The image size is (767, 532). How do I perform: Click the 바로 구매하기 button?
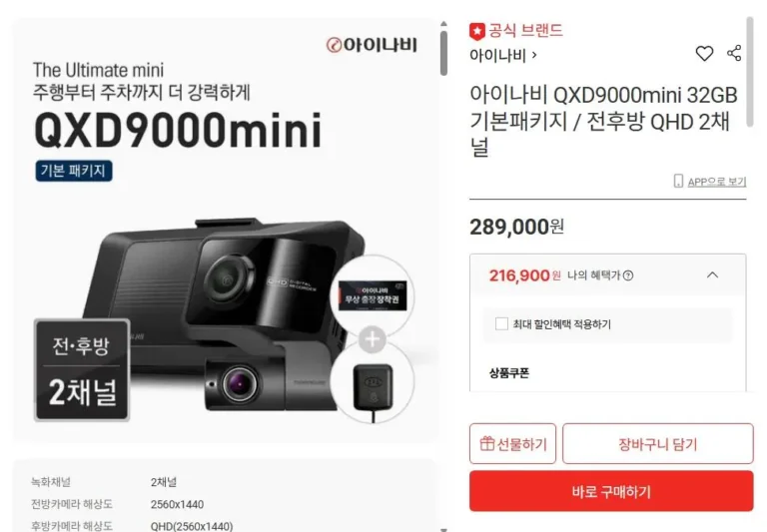coord(611,491)
